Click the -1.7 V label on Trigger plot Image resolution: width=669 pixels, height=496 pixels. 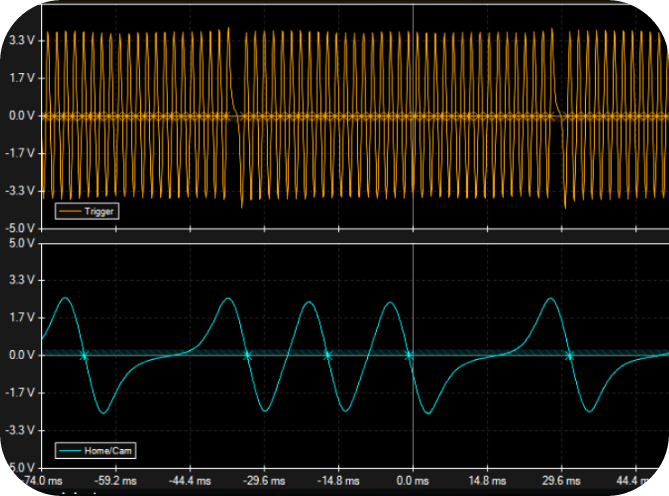click(20, 153)
